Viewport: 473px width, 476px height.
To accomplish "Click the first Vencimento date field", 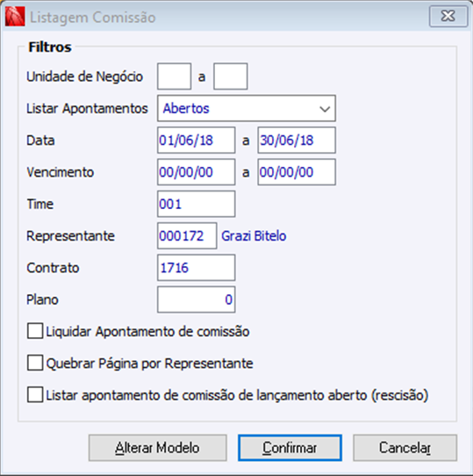I will pyautogui.click(x=196, y=172).
